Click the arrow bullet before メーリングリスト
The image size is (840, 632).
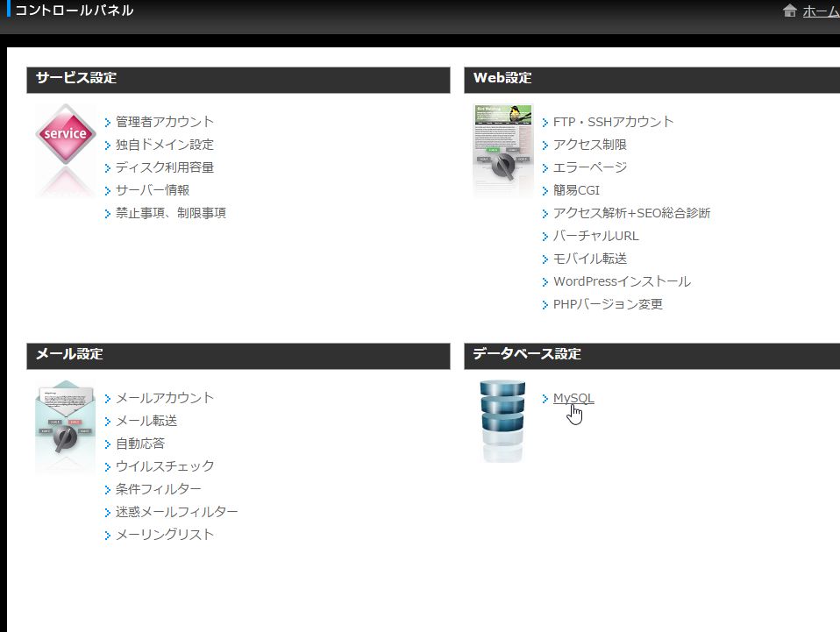click(108, 536)
